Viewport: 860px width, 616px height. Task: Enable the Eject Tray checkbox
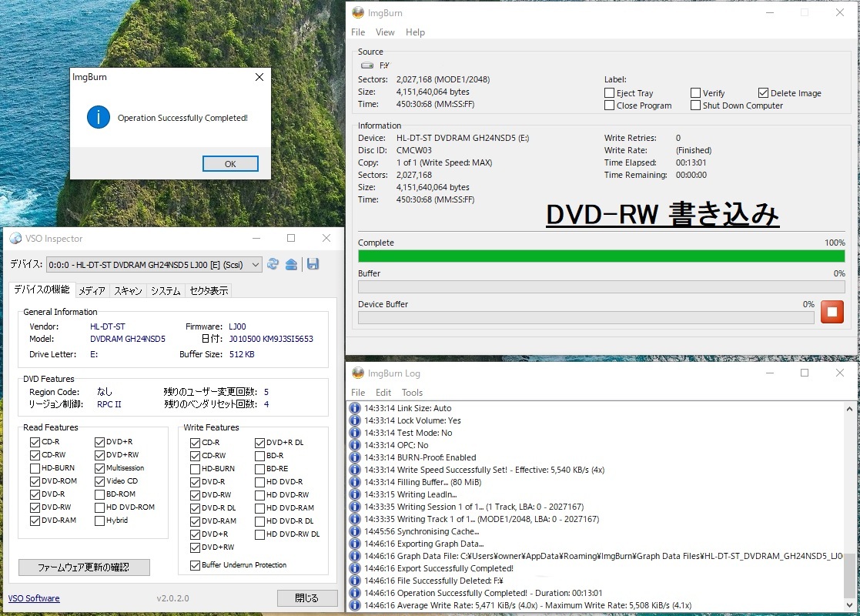[609, 92]
